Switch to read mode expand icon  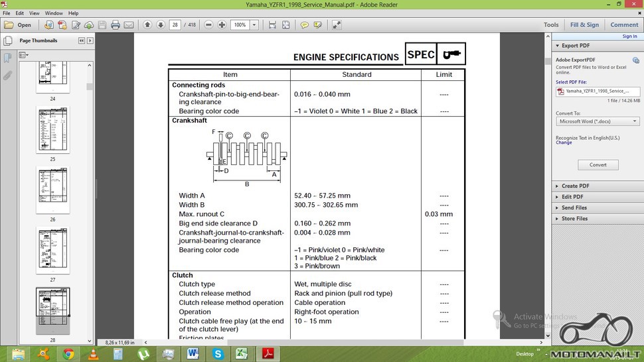(337, 25)
